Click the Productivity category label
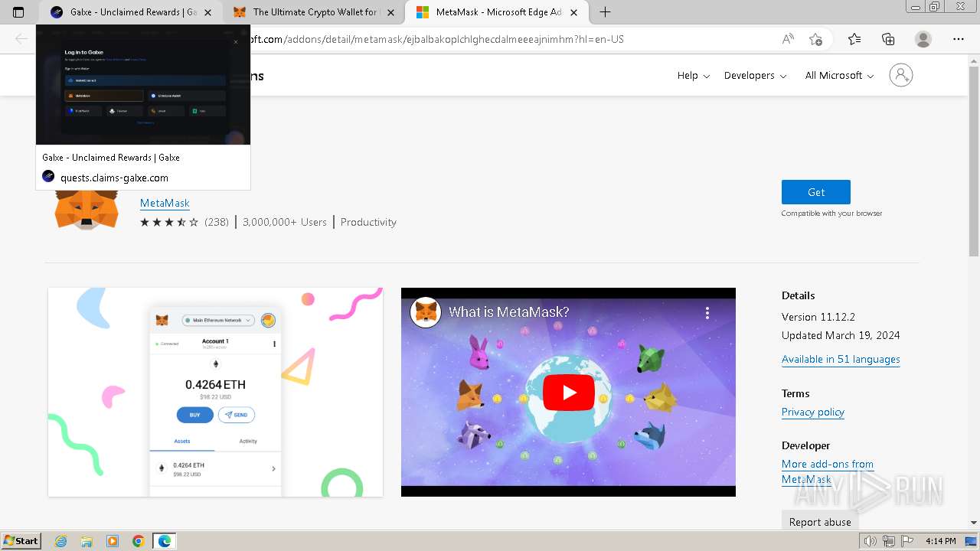Viewport: 980px width, 551px height. [368, 222]
